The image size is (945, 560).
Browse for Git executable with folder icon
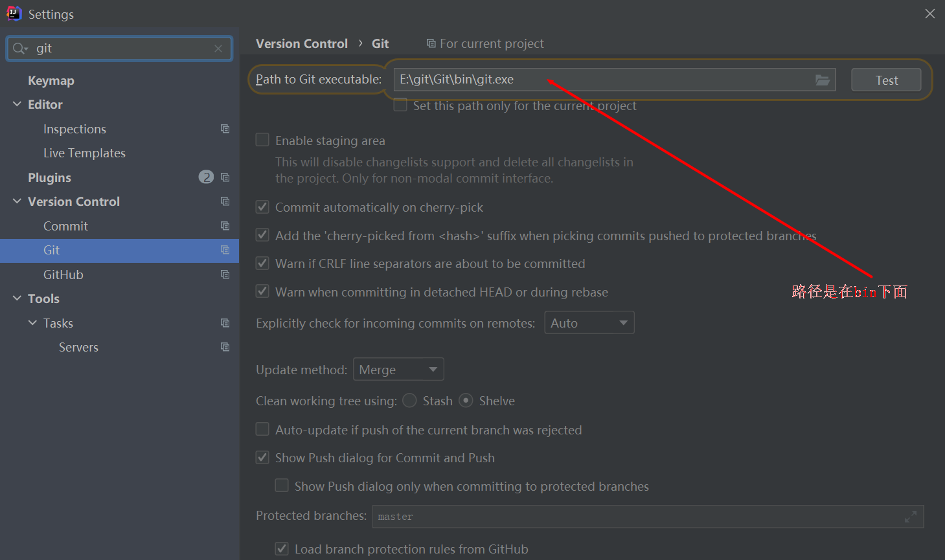click(823, 80)
